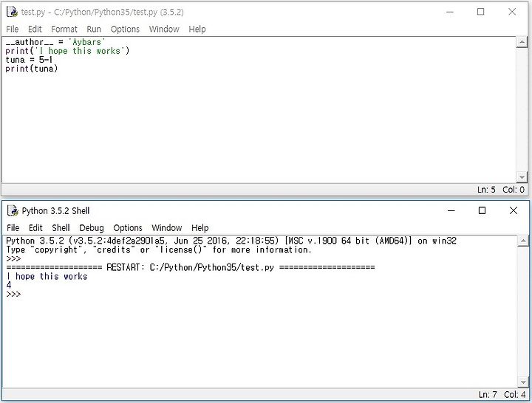Click the IDLE icon in test.py title bar

(x=13, y=12)
